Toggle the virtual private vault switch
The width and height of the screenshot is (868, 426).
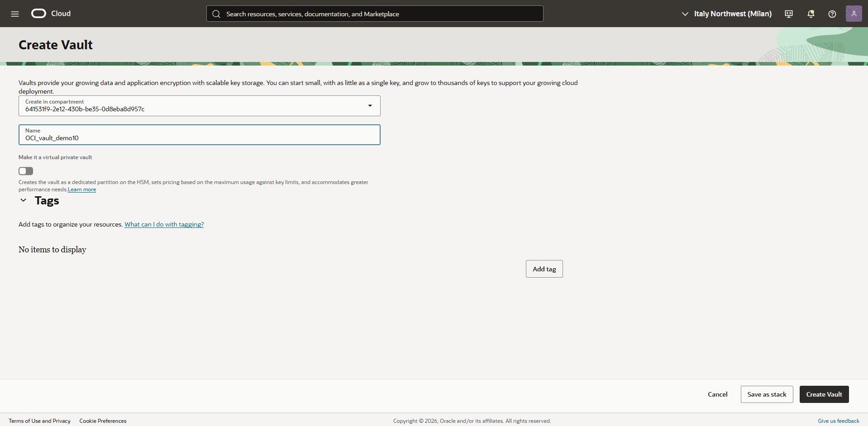(x=26, y=171)
